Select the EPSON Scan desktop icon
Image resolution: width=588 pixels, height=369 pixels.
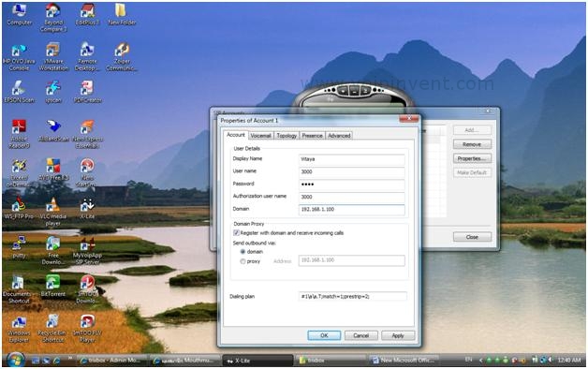click(x=19, y=92)
